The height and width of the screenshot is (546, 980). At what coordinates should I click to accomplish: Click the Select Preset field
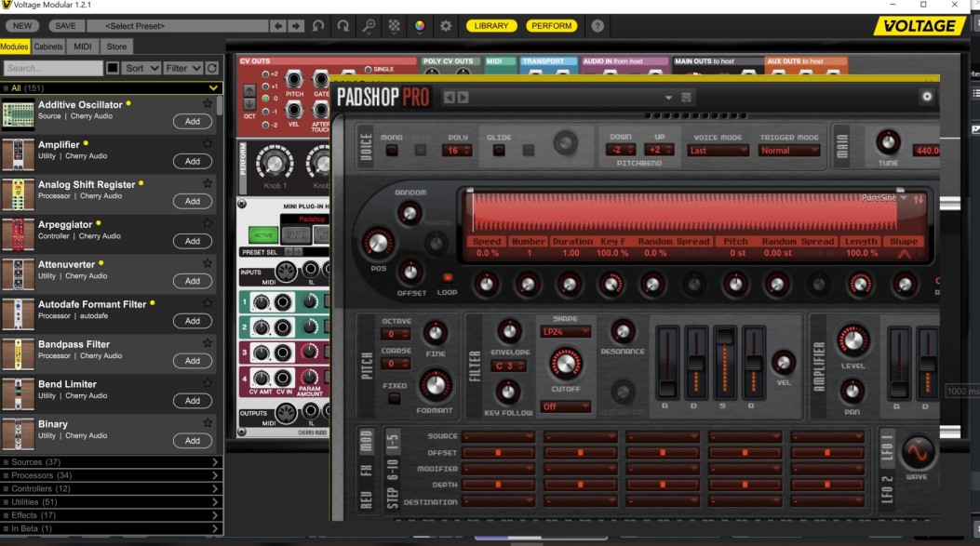point(178,26)
